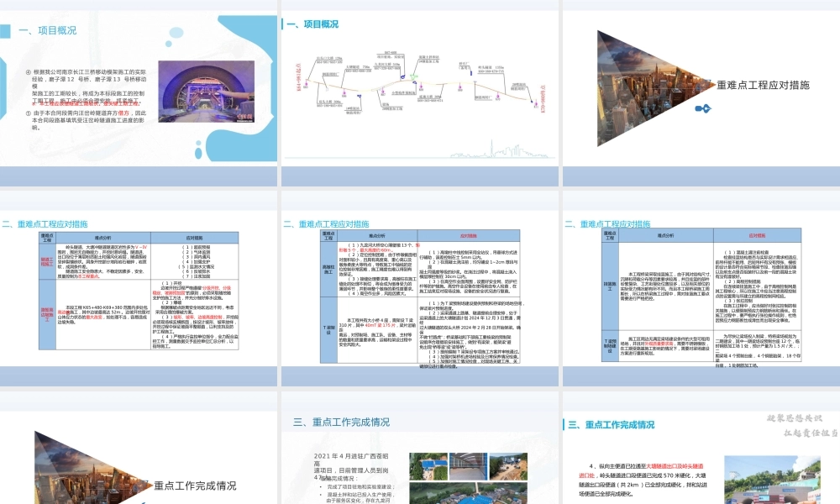Click red 应对措施 header in the 高墩柱施工 table
Screen dimensions: 840x504
469,236
